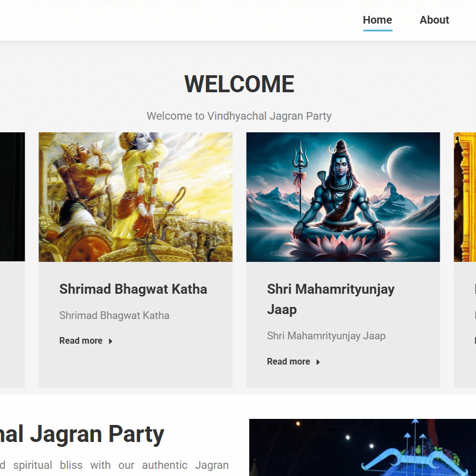Open Read more under Shri Mahamrityunjay Jaap
Viewport: 476px width, 476px height.
[x=289, y=362]
